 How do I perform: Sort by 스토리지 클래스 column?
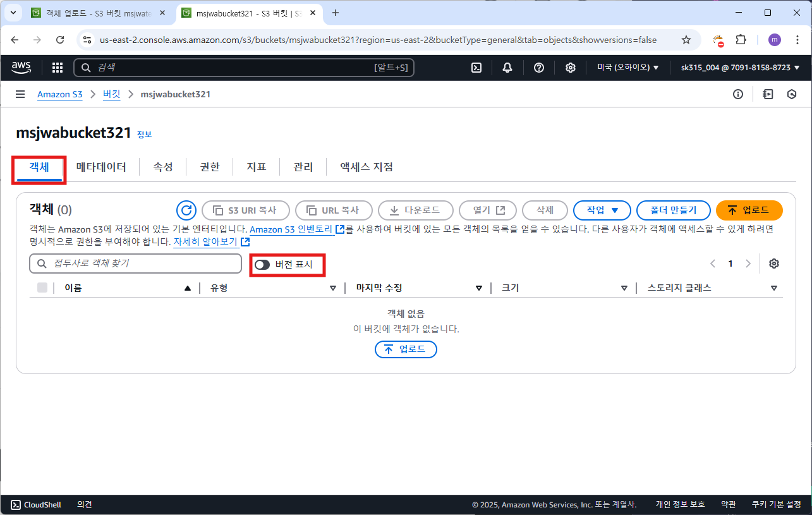[x=774, y=288]
